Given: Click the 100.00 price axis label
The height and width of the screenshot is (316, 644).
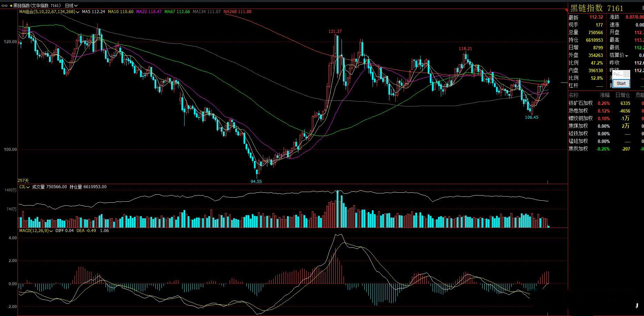Looking at the screenshot, I should point(10,150).
